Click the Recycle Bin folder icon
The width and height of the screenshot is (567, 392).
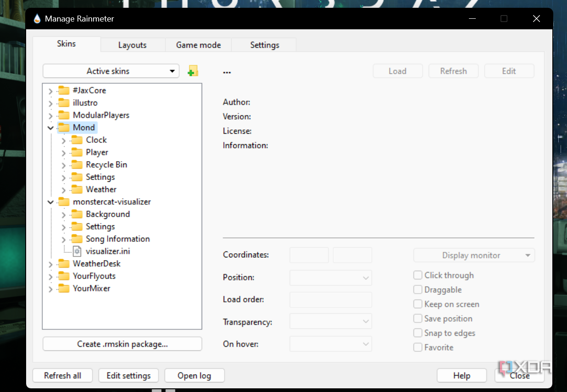[x=77, y=164]
